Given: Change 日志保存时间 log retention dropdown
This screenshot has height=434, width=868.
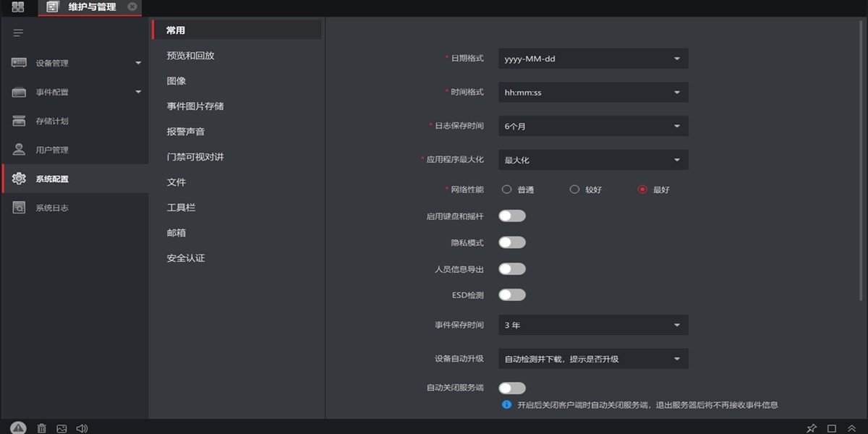Looking at the screenshot, I should point(592,126).
